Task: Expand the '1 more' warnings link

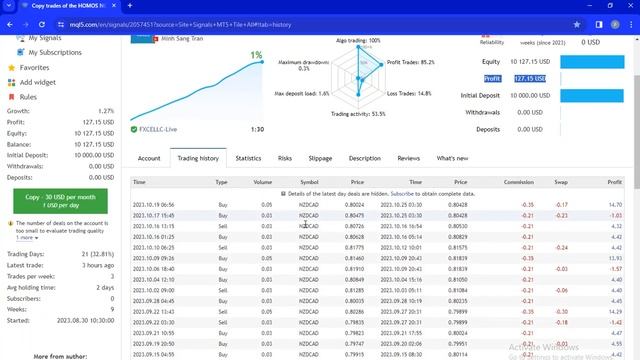Action: point(27,238)
